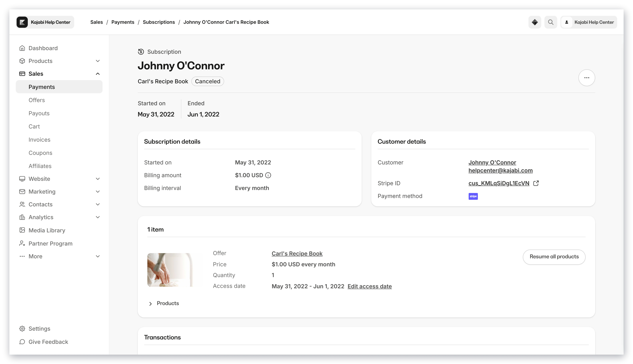Click the Sales breadcrumb
This screenshot has height=364, width=633.
[x=97, y=22]
